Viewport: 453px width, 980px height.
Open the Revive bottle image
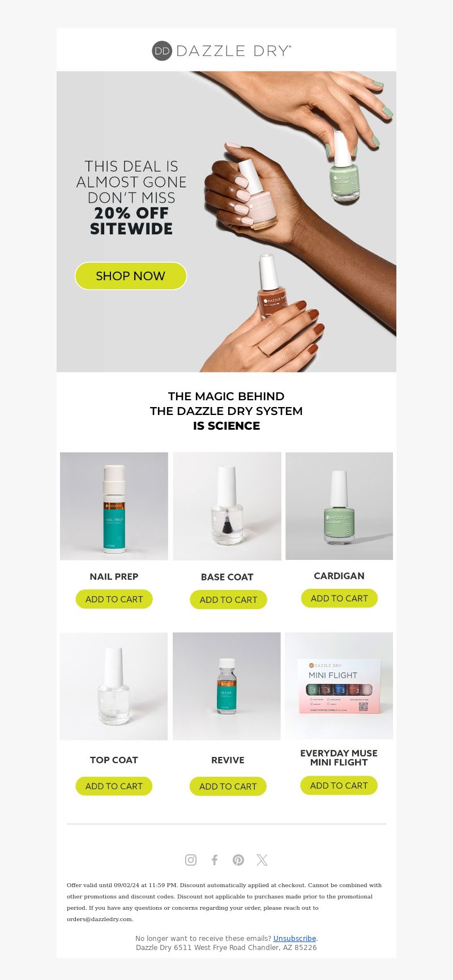(226, 686)
